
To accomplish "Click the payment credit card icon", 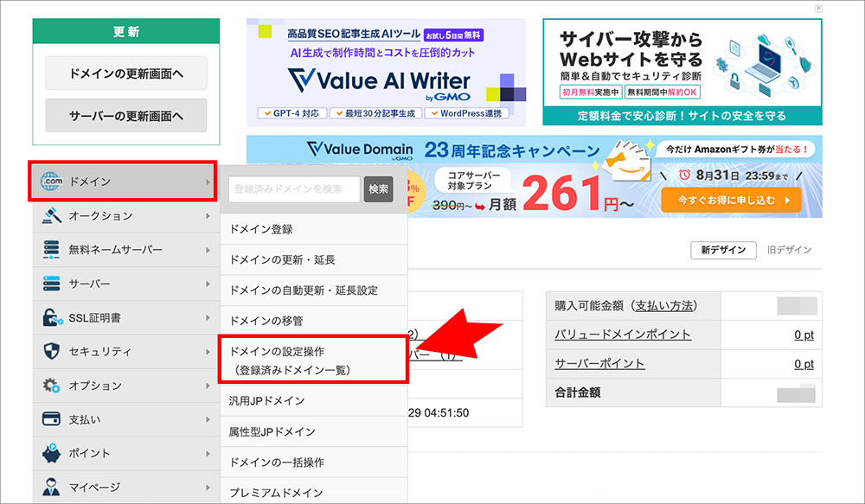I will point(51,419).
